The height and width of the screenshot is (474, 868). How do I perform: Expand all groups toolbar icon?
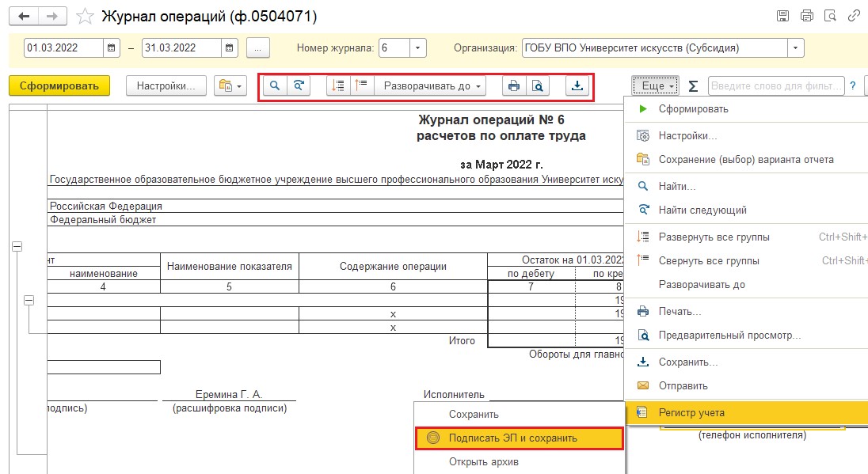[x=338, y=85]
